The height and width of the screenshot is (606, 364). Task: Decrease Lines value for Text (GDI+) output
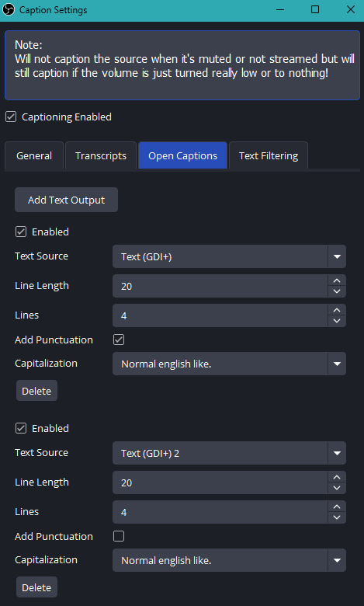(337, 321)
